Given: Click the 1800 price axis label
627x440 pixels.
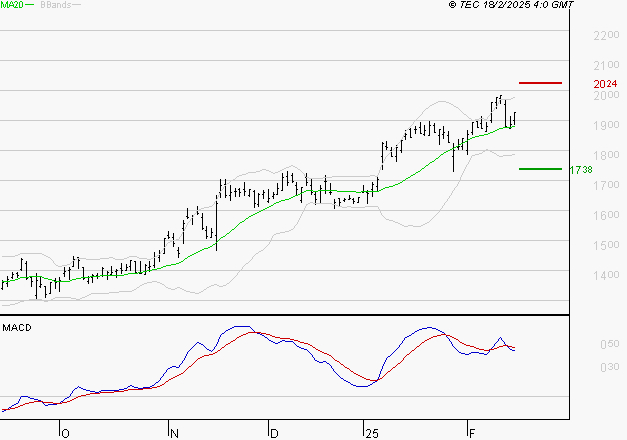Looking at the screenshot, I should (x=606, y=155).
